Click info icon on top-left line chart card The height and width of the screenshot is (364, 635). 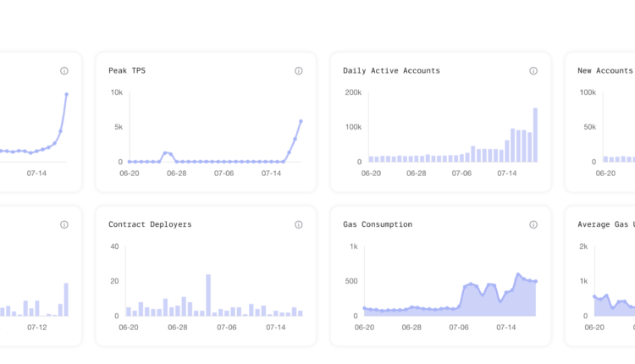point(64,71)
